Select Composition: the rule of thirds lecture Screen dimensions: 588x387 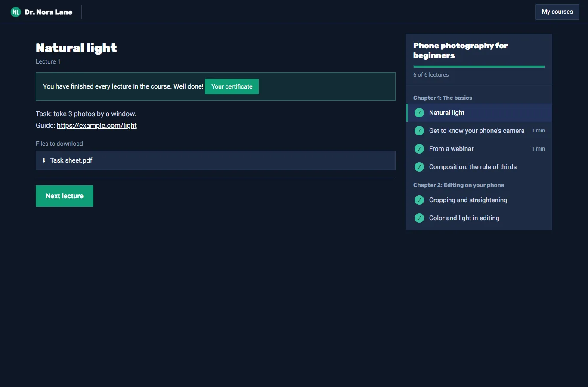pos(479,167)
